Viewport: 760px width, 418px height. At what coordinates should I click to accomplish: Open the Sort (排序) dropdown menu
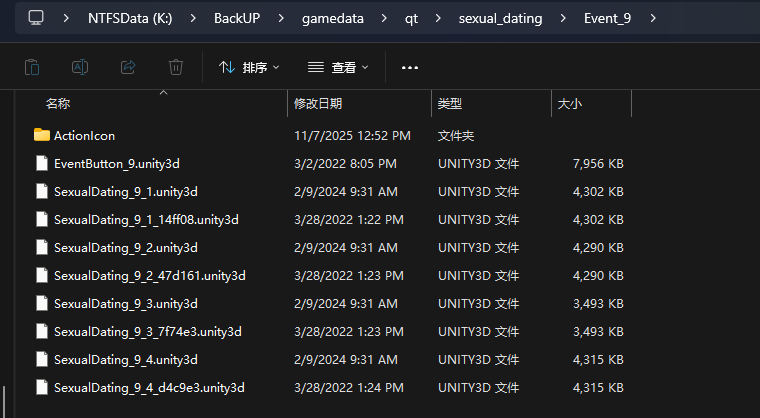(248, 67)
